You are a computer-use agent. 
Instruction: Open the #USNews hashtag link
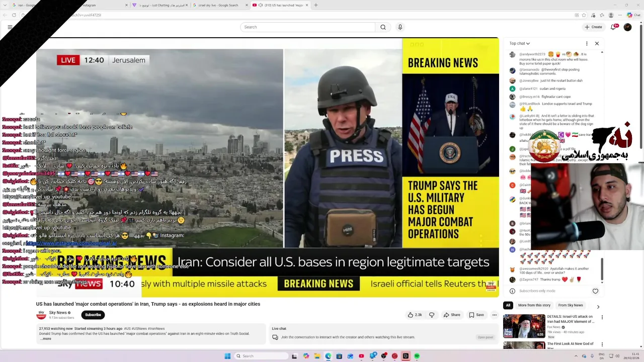click(x=139, y=329)
